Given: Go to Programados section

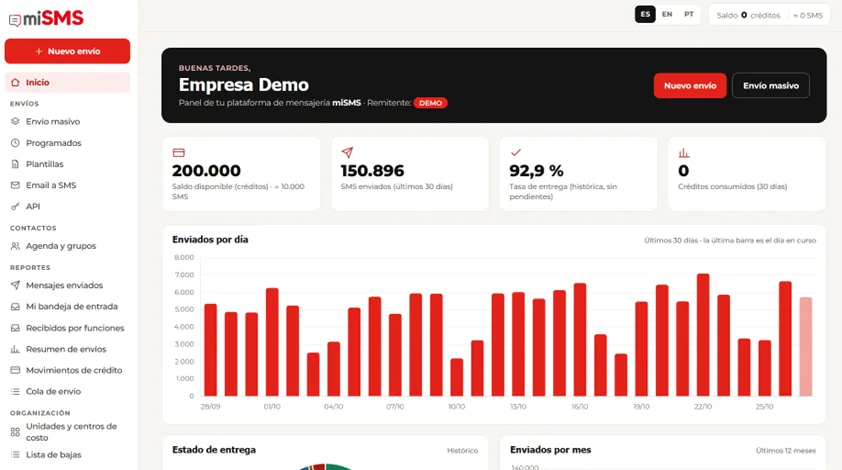Looking at the screenshot, I should [x=67, y=143].
